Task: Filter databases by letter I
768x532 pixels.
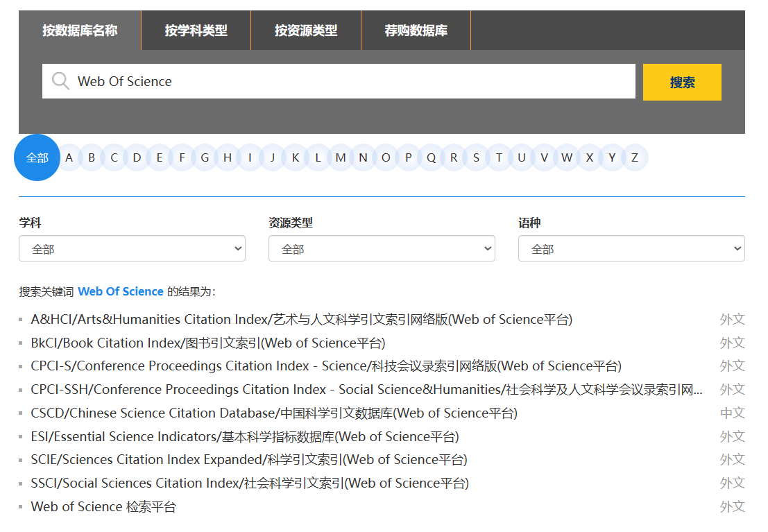Action: click(250, 157)
